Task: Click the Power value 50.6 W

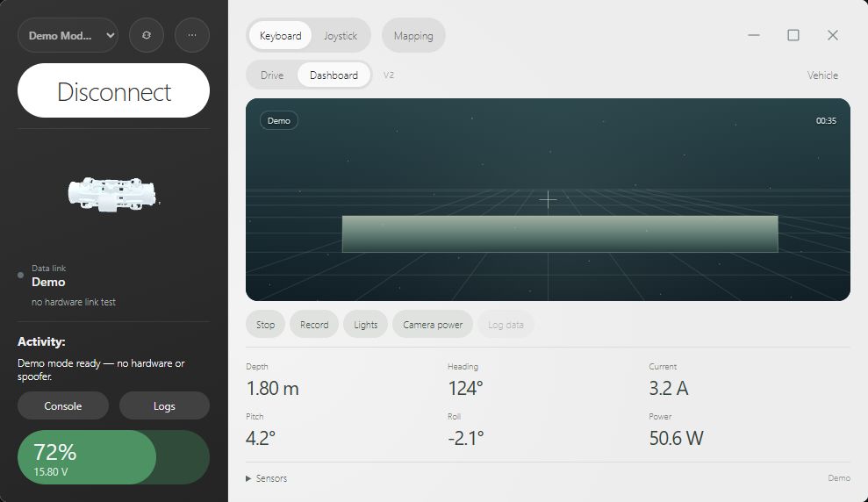Action: (676, 438)
